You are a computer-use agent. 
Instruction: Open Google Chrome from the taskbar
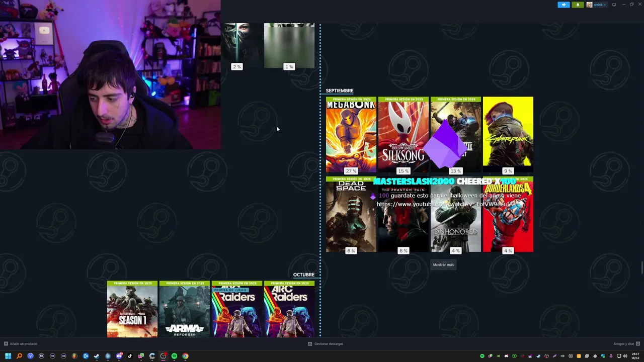185,356
